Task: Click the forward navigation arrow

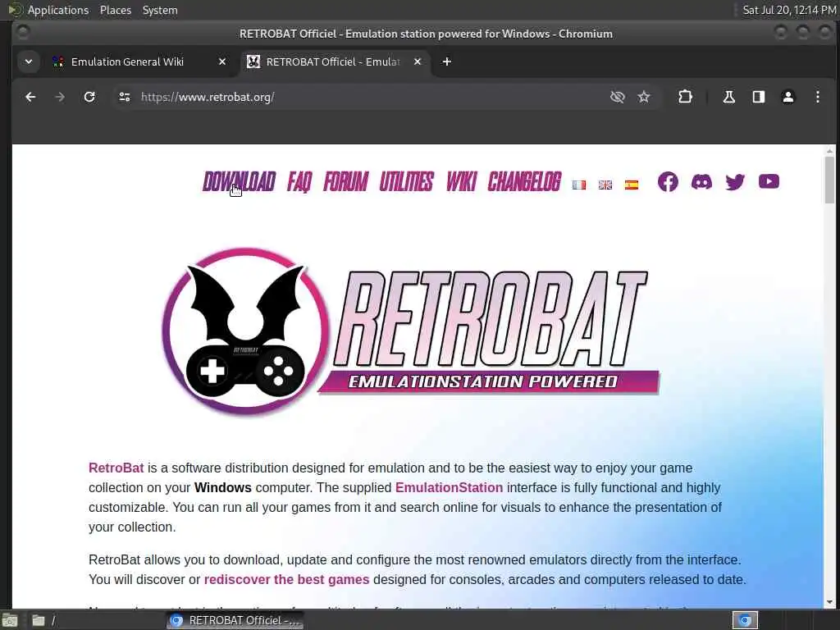Action: click(x=60, y=97)
